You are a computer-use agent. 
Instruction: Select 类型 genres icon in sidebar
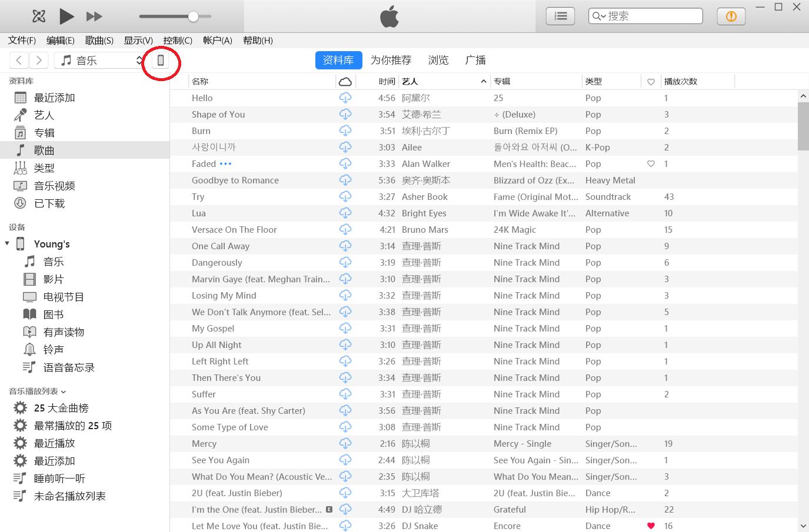click(21, 168)
